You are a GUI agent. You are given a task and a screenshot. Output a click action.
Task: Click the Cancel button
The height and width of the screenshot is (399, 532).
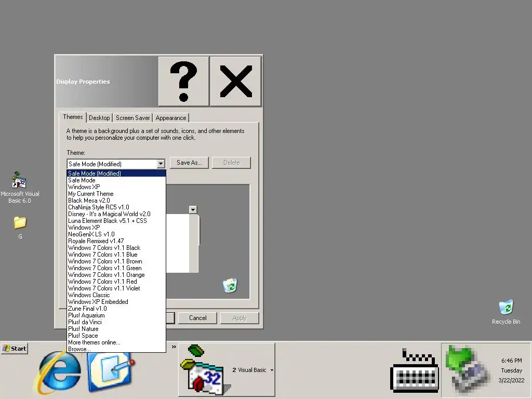tap(197, 318)
